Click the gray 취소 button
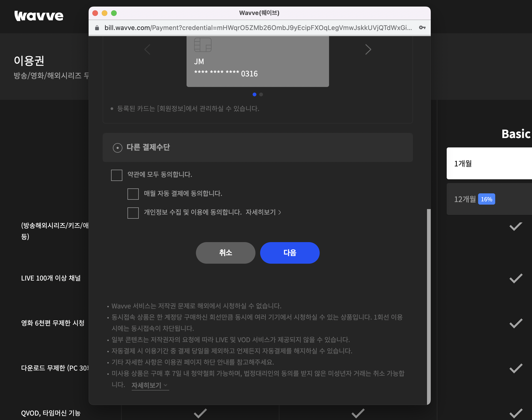This screenshot has height=420, width=532. pos(225,253)
